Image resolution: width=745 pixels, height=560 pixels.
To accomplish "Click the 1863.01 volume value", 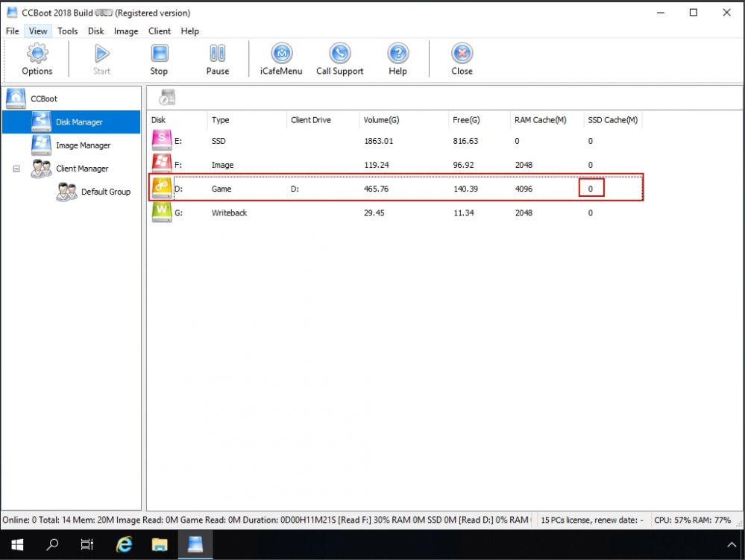I will (x=379, y=141).
